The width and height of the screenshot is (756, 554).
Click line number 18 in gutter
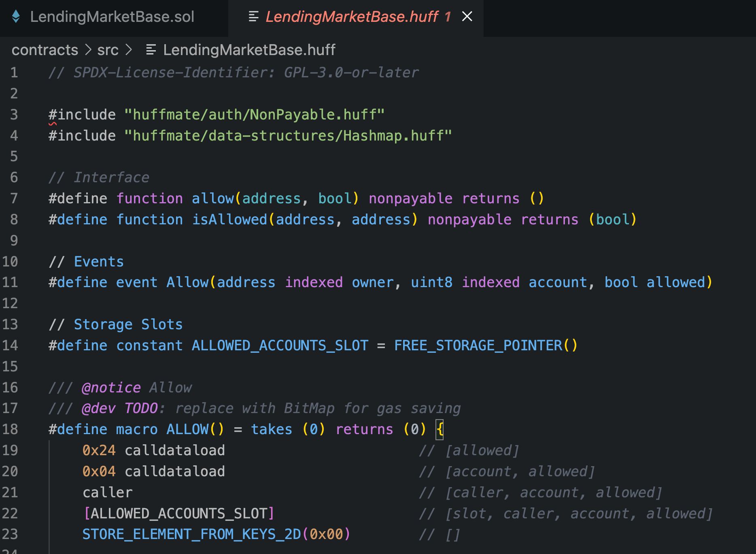(x=10, y=429)
